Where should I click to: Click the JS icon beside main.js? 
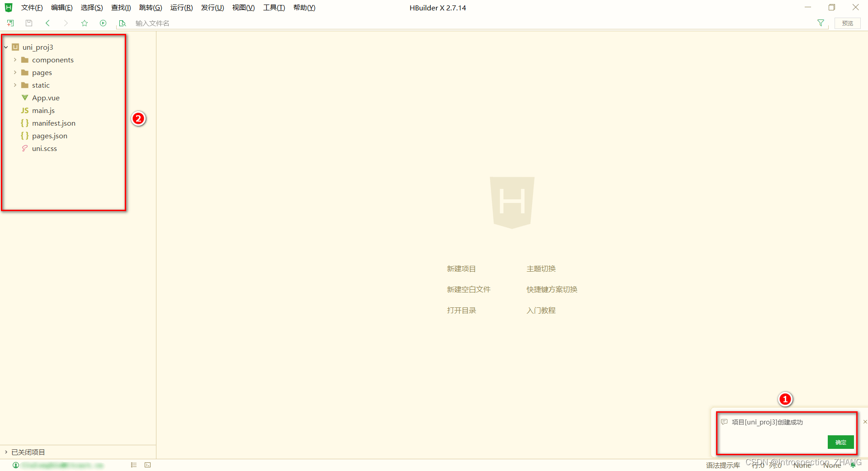coord(25,110)
